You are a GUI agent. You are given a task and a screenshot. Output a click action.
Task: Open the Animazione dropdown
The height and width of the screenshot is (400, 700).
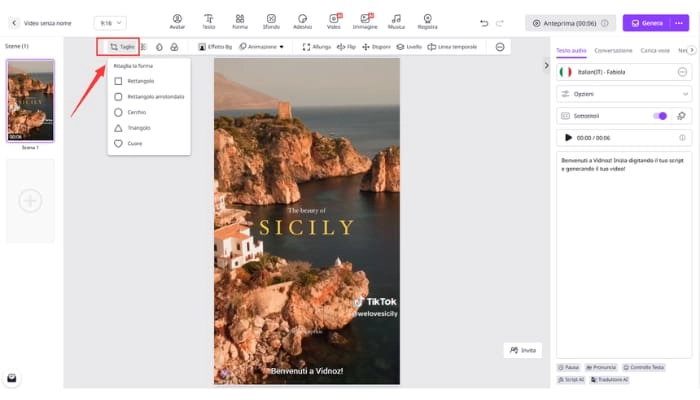[261, 47]
